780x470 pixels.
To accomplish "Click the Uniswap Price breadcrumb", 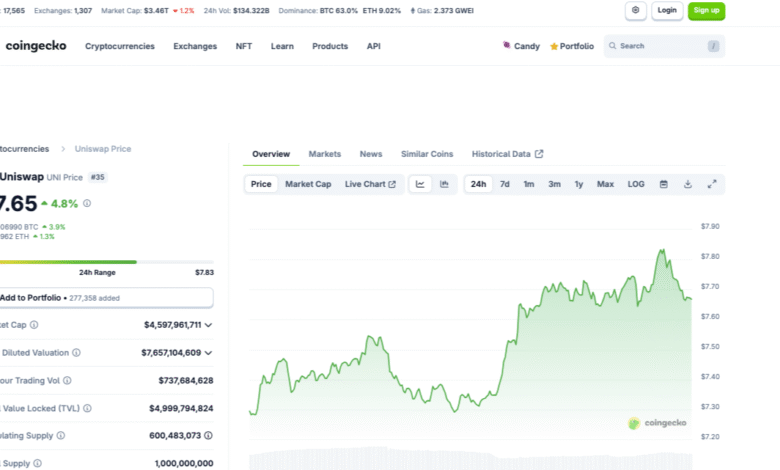I will [x=103, y=149].
